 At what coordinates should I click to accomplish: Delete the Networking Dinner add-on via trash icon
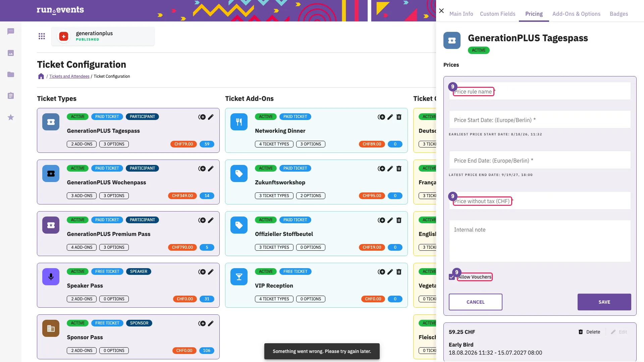pyautogui.click(x=399, y=117)
